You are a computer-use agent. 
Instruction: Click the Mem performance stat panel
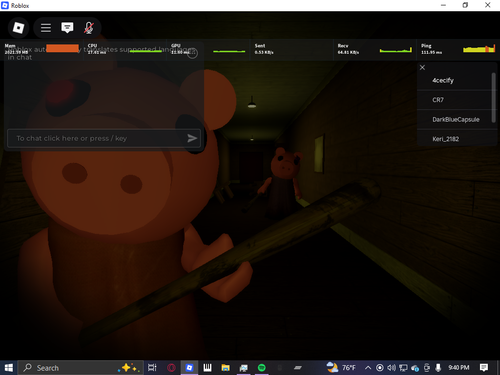click(x=42, y=50)
